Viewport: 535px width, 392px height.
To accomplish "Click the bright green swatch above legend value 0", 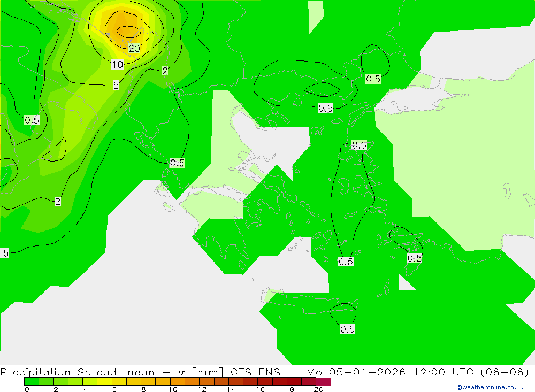I will (x=32, y=381).
